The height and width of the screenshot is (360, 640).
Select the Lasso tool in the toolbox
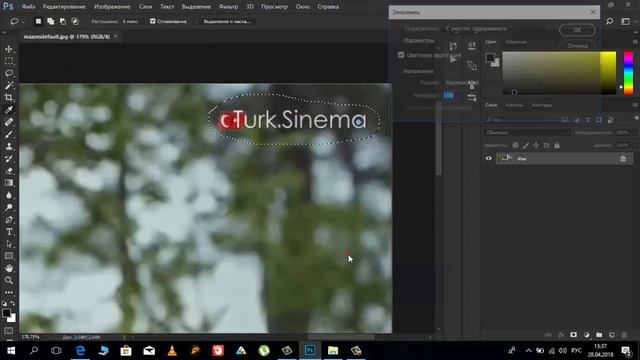pyautogui.click(x=9, y=73)
